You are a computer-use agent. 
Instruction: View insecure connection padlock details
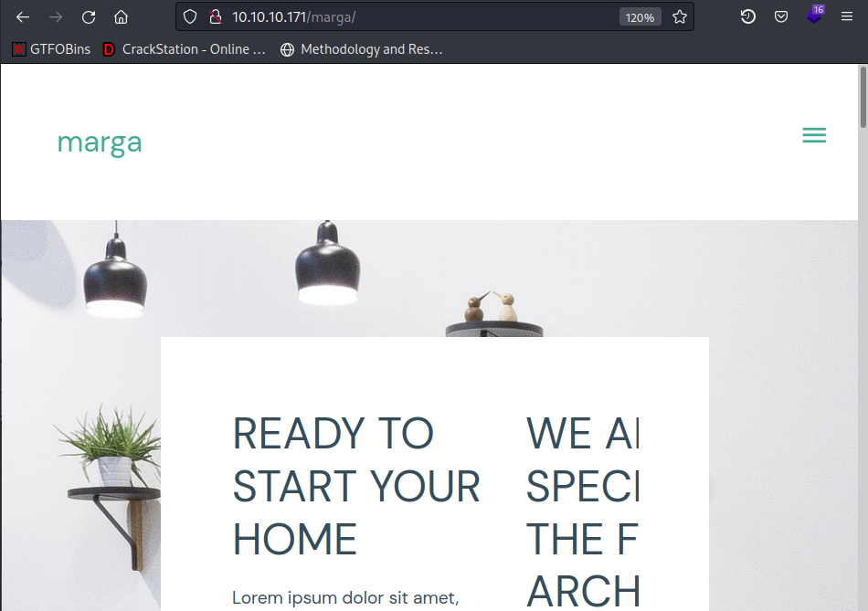(216, 17)
